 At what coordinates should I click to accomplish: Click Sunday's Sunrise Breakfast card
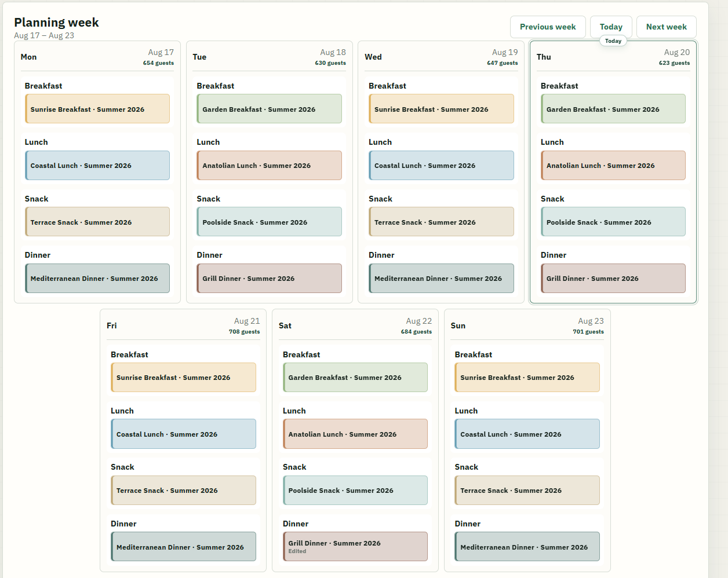[527, 378]
